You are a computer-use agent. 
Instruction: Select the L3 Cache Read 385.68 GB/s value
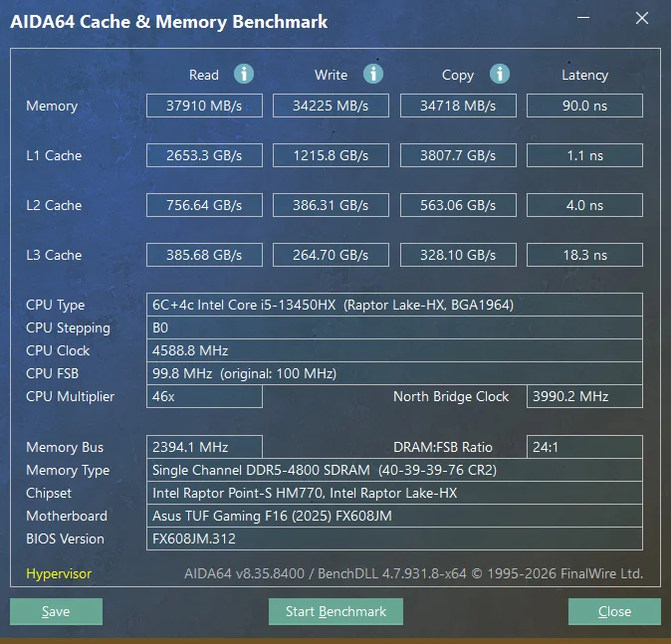(x=204, y=255)
